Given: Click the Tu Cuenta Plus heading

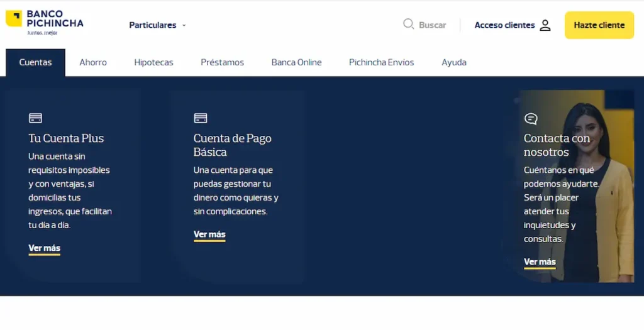Looking at the screenshot, I should pos(66,138).
